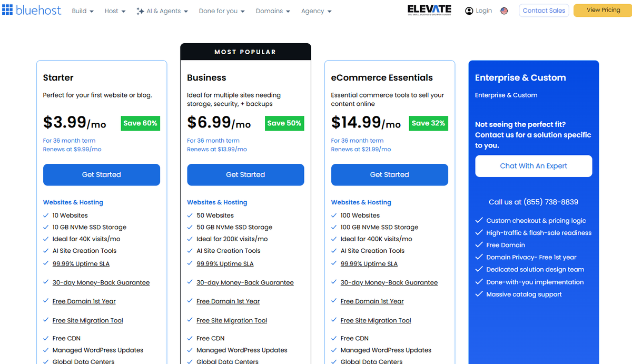Open Starter plan 99.99% Uptime SLA link
Screen dimensions: 632x364
point(81,264)
